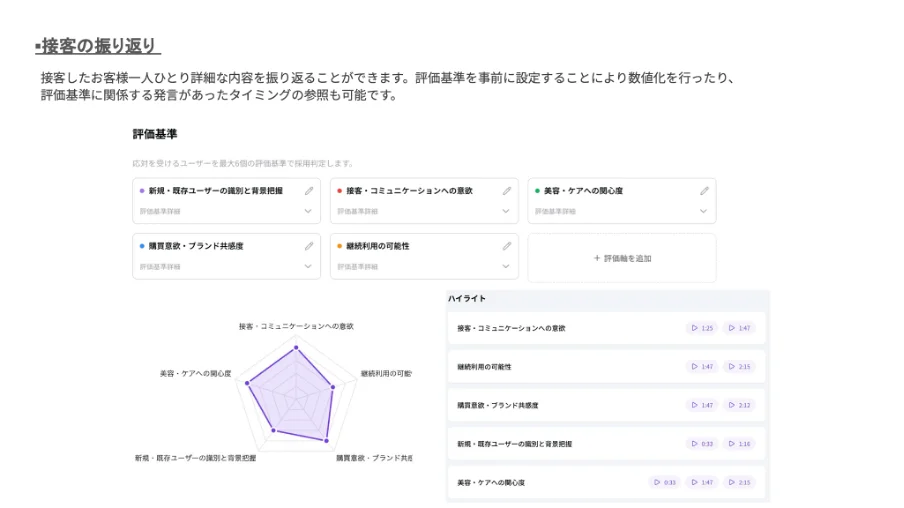The height and width of the screenshot is (508, 904).
Task: Click 美容・ケアへの関心度 label beside radar chart
Action: [195, 374]
